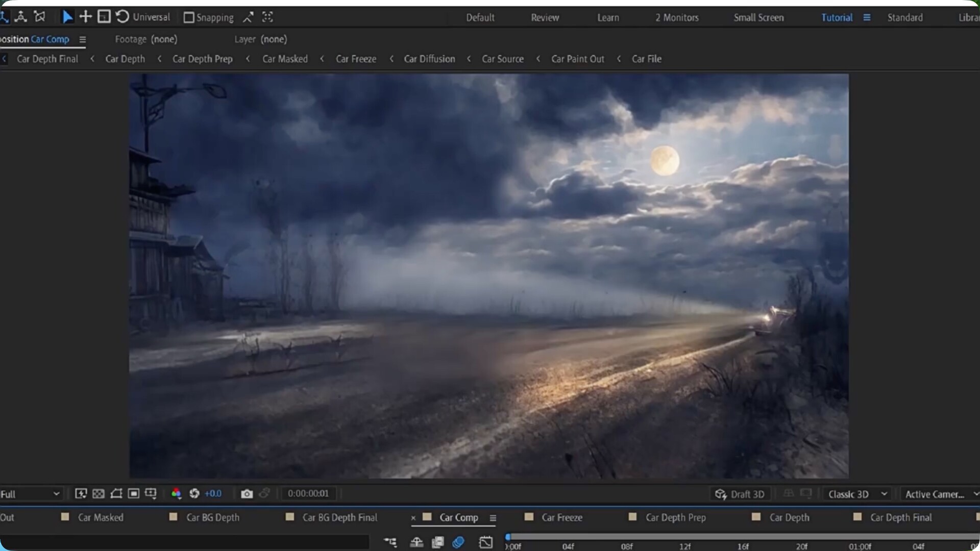Take a snapshot with camera icon
This screenshot has height=551, width=980.
pos(247,493)
